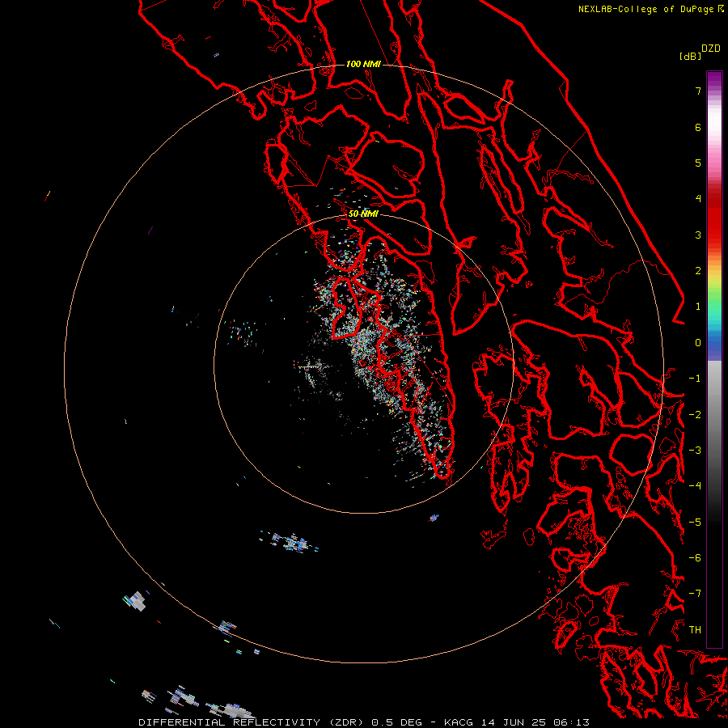
Task: Click the ZDR color scale bar
Action: pyautogui.click(x=714, y=359)
